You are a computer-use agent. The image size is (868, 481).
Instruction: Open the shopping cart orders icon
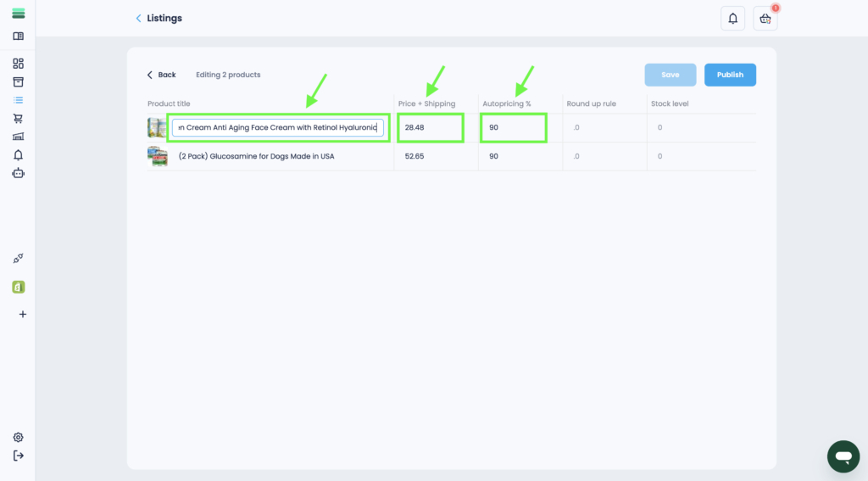tap(18, 119)
